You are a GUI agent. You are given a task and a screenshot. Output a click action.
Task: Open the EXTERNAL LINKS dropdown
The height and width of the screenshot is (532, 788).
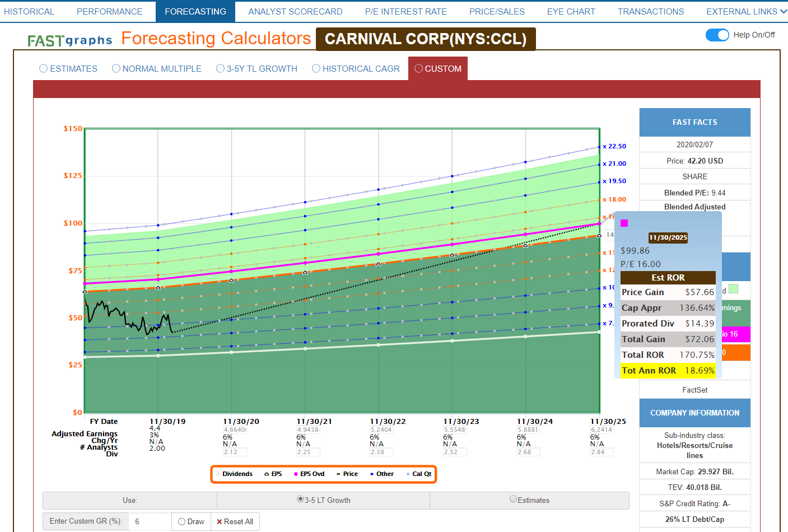746,11
